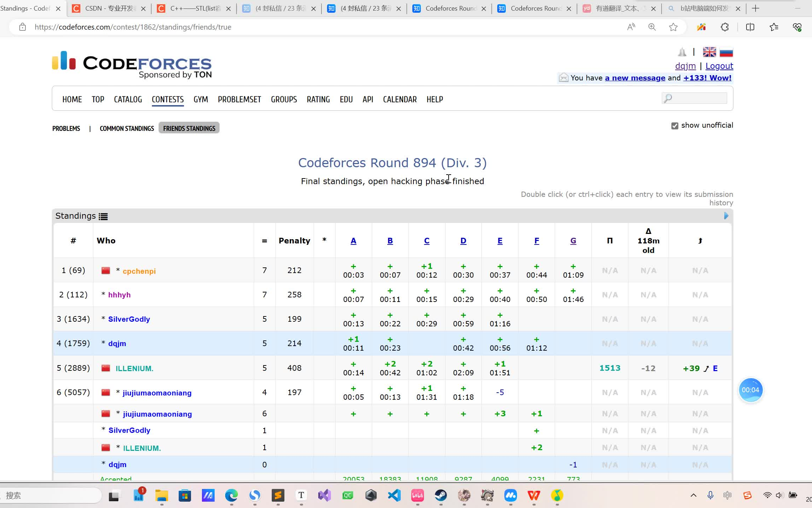Open Sublime Text from the taskbar
The height and width of the screenshot is (508, 812).
(x=278, y=496)
